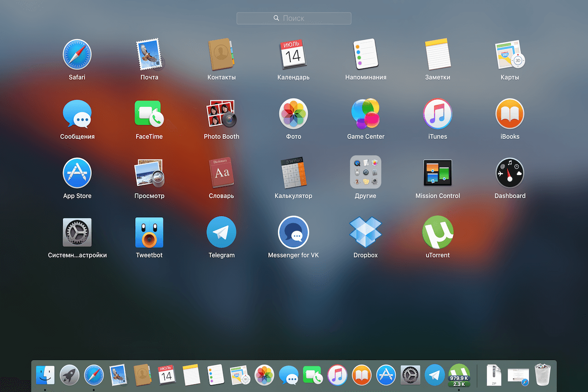This screenshot has height=392, width=588.
Task: Click iTunes in the Dock
Action: [337, 375]
